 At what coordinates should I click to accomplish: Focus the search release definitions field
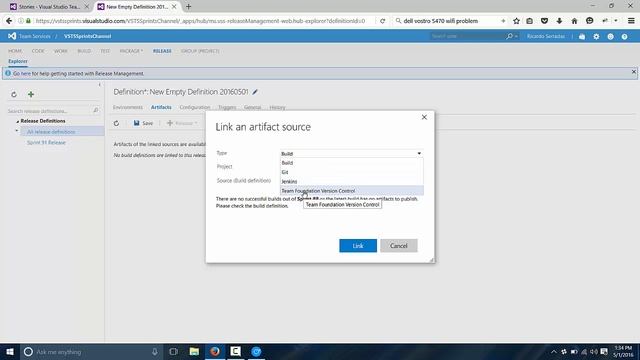click(x=49, y=111)
